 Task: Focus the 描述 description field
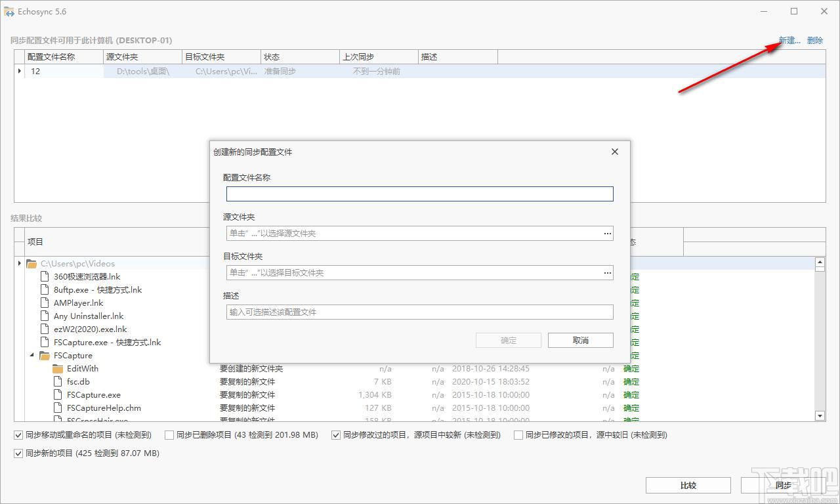coord(420,312)
